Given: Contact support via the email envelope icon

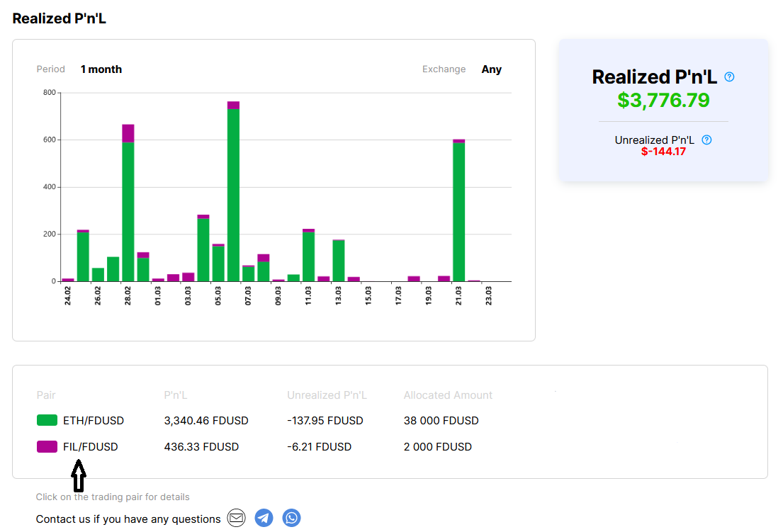Looking at the screenshot, I should [x=236, y=518].
